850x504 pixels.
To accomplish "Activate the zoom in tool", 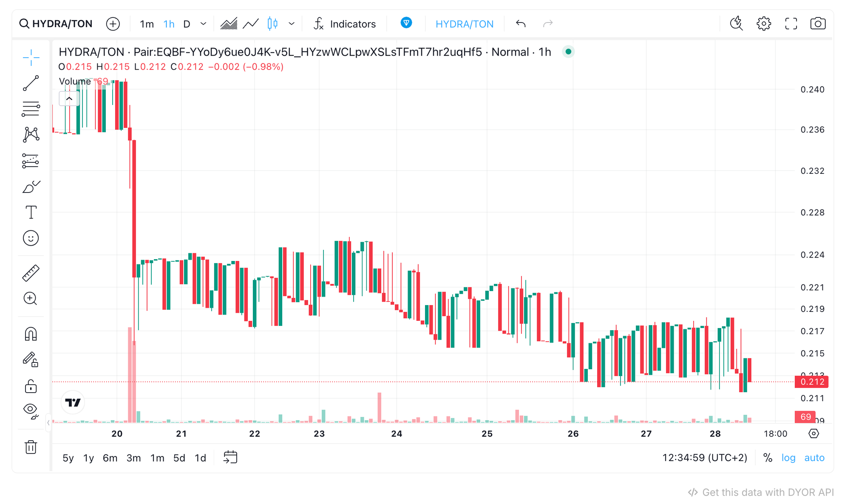I will (x=31, y=299).
